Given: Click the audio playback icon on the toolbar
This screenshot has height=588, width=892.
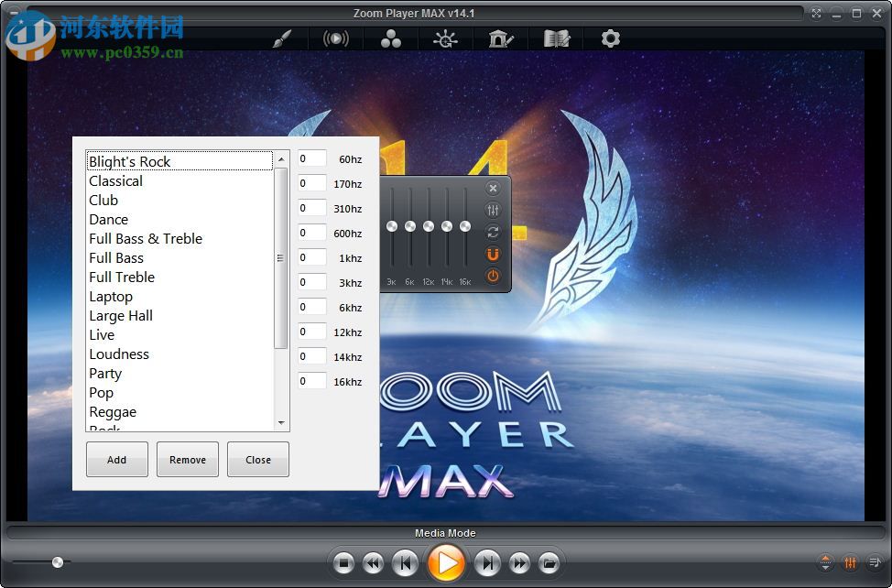Looking at the screenshot, I should coord(337,38).
